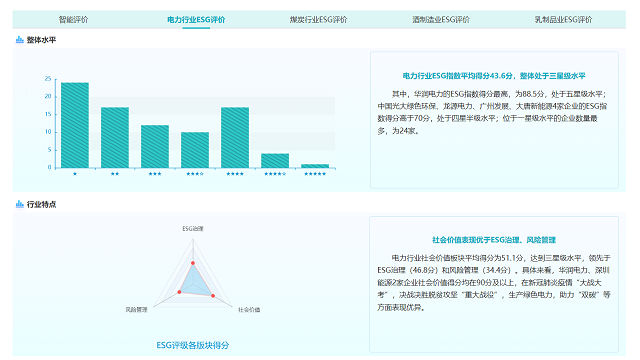
Task: Click the ESG治理 point on radar chart
Action: [193, 263]
